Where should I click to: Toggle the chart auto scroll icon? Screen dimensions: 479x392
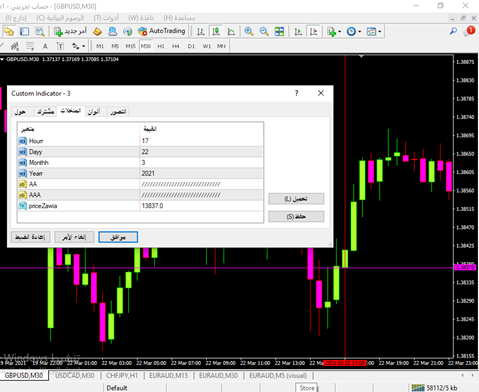[298, 31]
